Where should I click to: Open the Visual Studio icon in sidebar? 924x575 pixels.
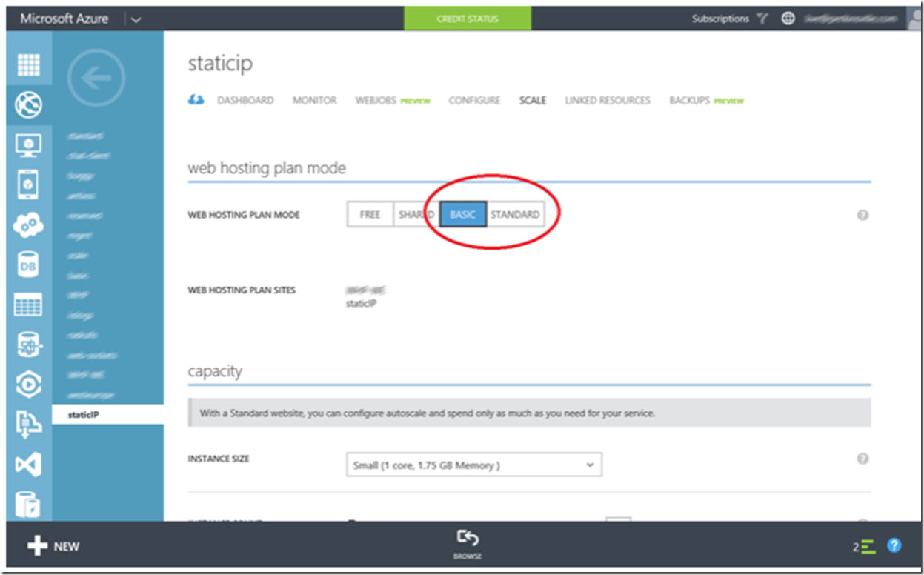[x=29, y=465]
